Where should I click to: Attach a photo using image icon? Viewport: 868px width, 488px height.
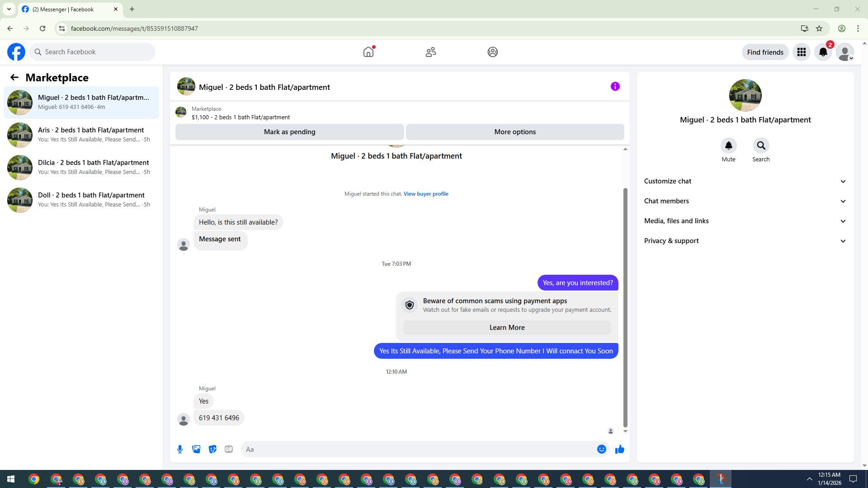tap(196, 449)
